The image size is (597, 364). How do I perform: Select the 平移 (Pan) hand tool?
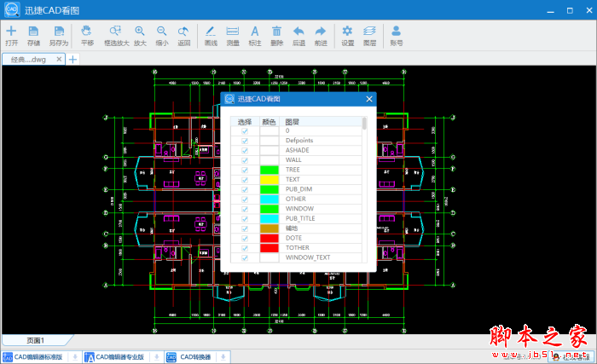87,34
